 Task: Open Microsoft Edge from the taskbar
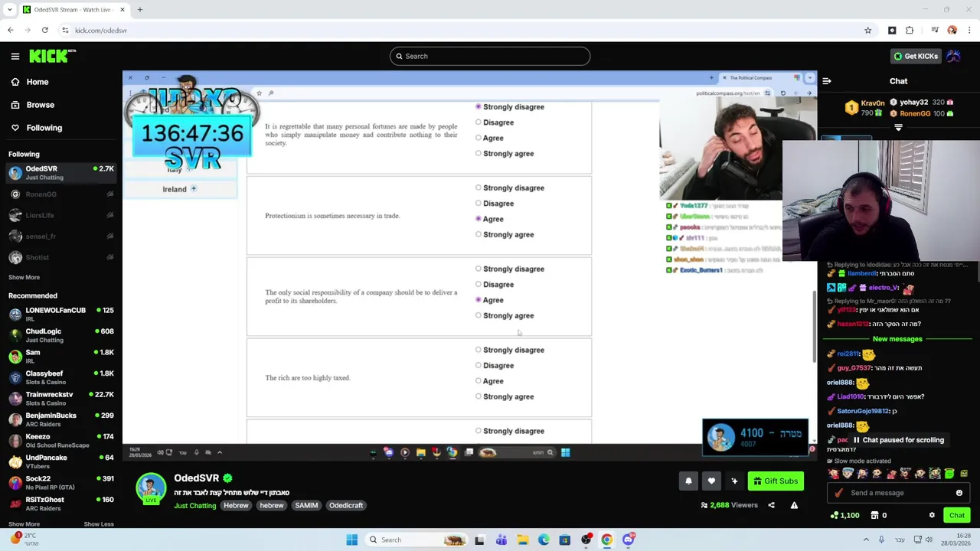point(544,540)
